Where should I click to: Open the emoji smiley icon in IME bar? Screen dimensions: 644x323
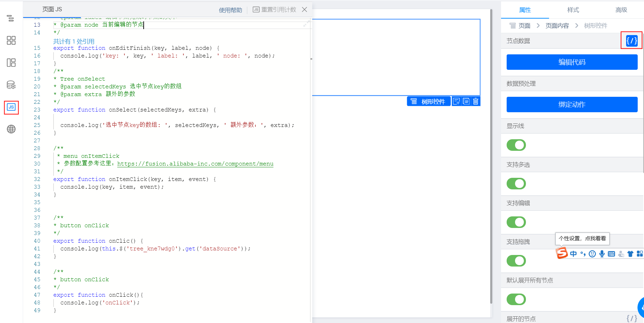click(592, 254)
